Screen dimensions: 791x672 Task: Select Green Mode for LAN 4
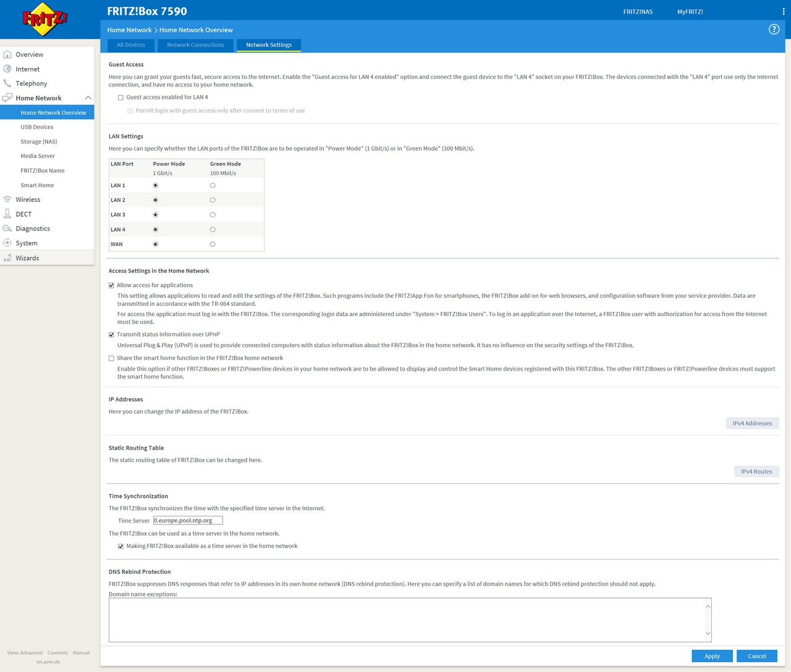(213, 230)
